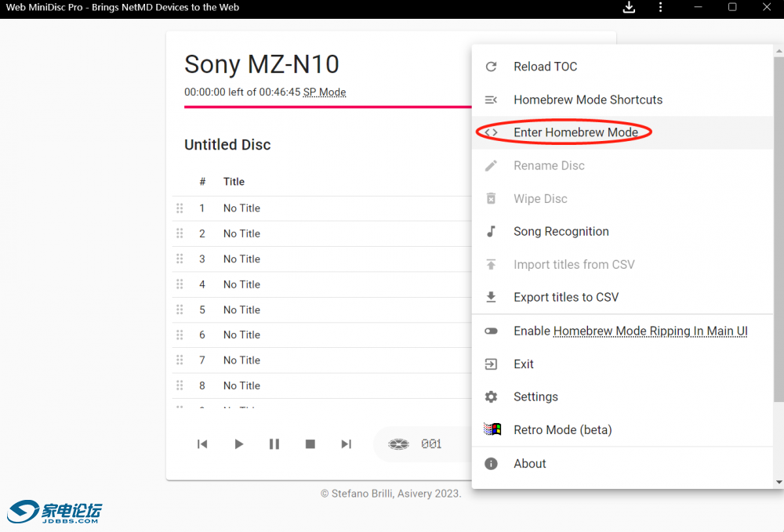Click the trash icon beside Wipe Disc
Viewport: 784px width, 532px height.
[491, 199]
